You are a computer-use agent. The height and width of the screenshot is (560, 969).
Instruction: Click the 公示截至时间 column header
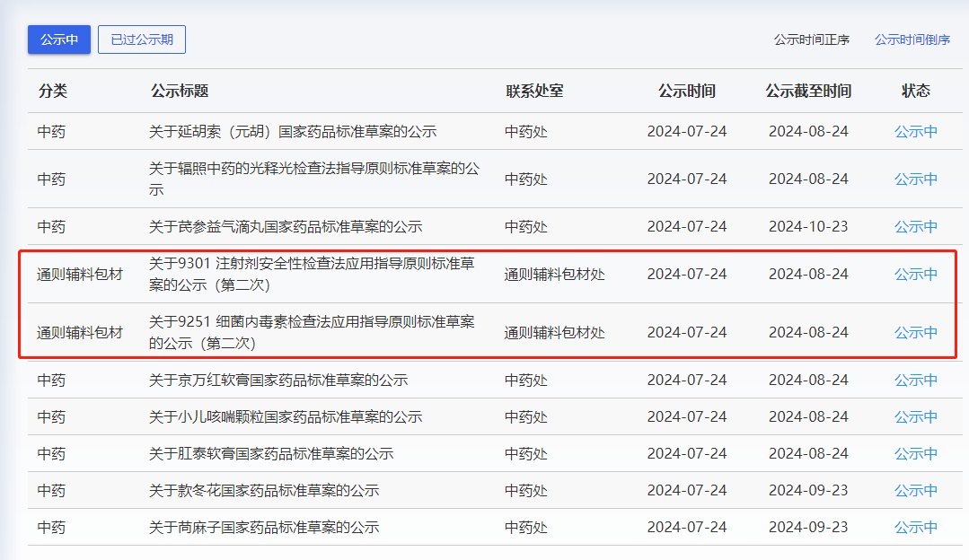808,91
